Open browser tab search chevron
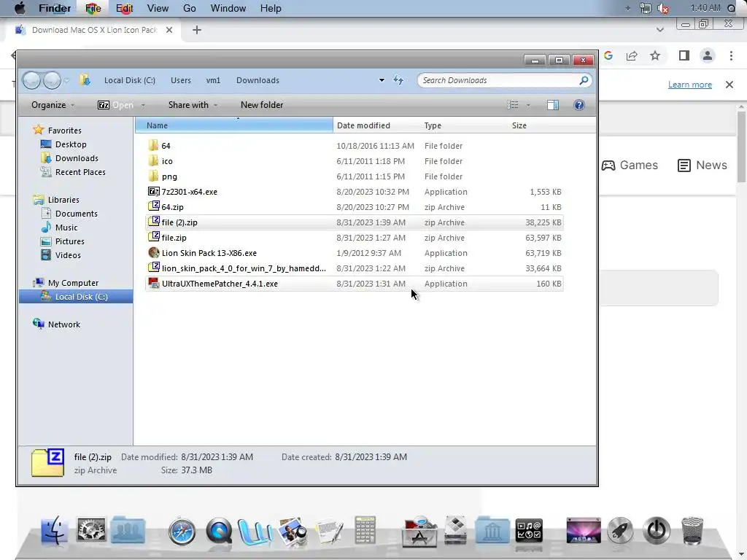This screenshot has height=560, width=747. tap(659, 30)
